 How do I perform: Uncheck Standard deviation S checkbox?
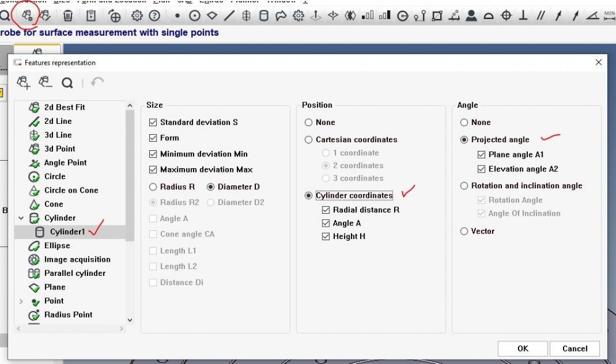click(x=154, y=123)
